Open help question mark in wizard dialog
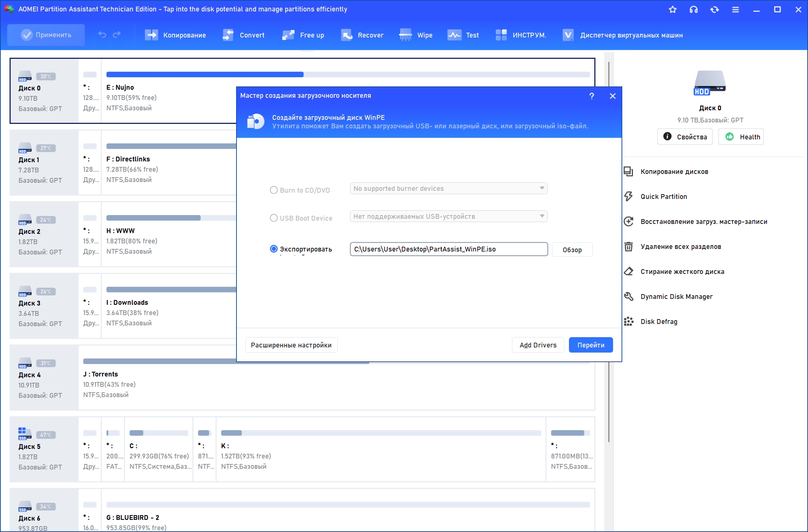 tap(591, 96)
